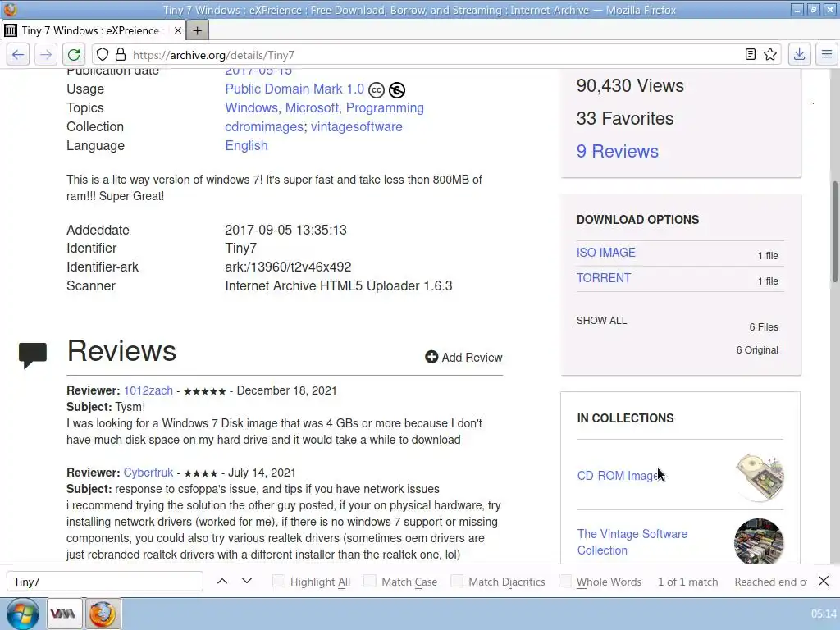Click the Firefox logo in title bar
Viewport: 840px width, 630px height.
click(x=10, y=10)
